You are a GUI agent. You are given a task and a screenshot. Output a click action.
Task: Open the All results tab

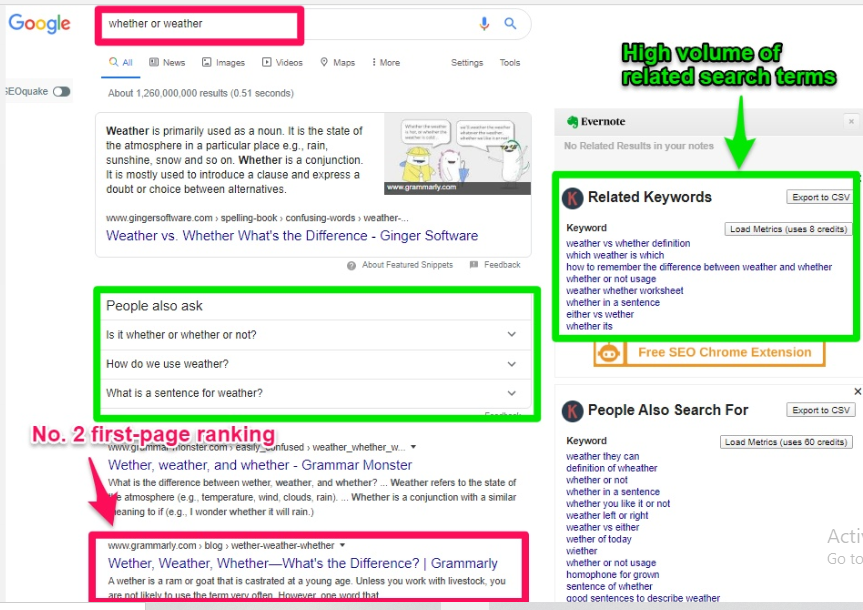[121, 62]
